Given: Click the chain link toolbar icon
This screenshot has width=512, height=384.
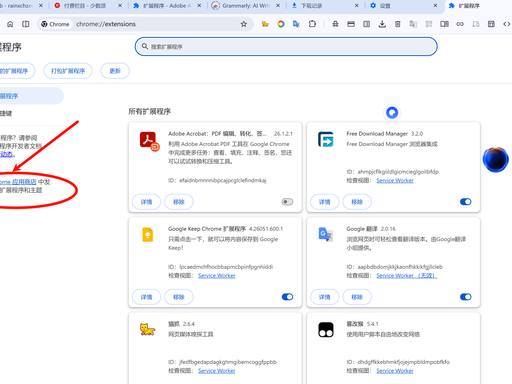Looking at the screenshot, I should pos(460,24).
